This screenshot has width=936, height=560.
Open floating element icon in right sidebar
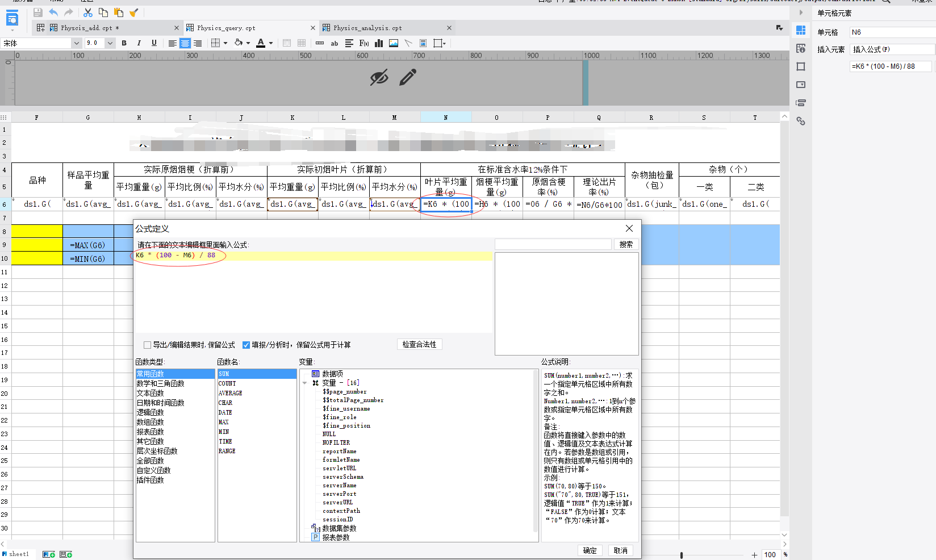(x=801, y=66)
